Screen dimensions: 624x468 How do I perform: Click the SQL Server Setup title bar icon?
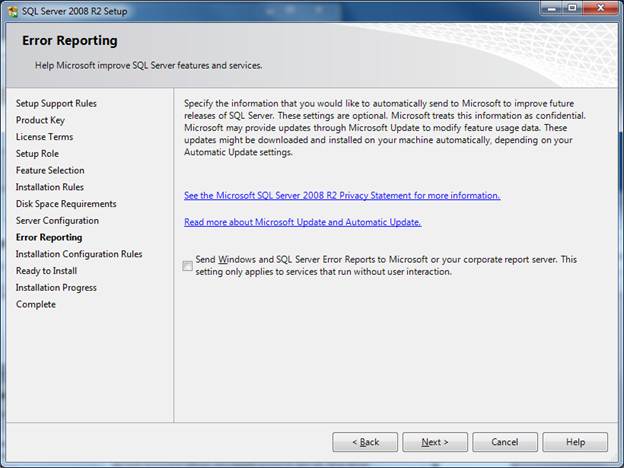tap(13, 11)
